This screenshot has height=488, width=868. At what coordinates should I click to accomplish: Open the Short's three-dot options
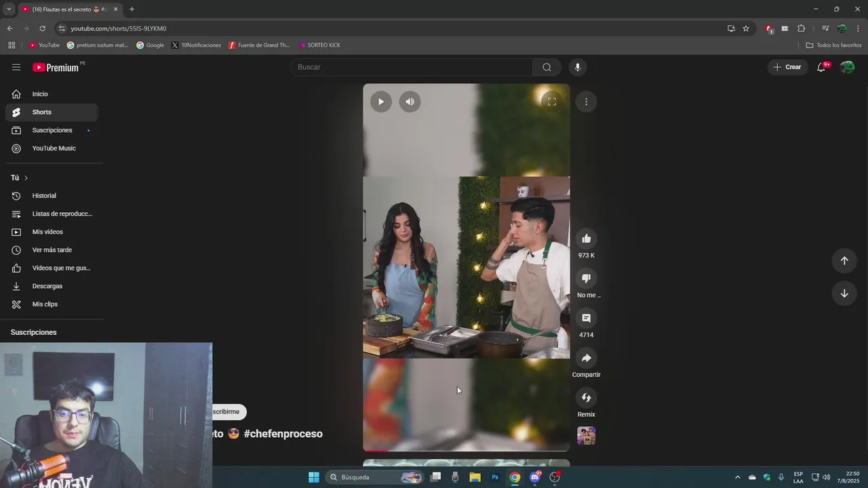point(586,102)
